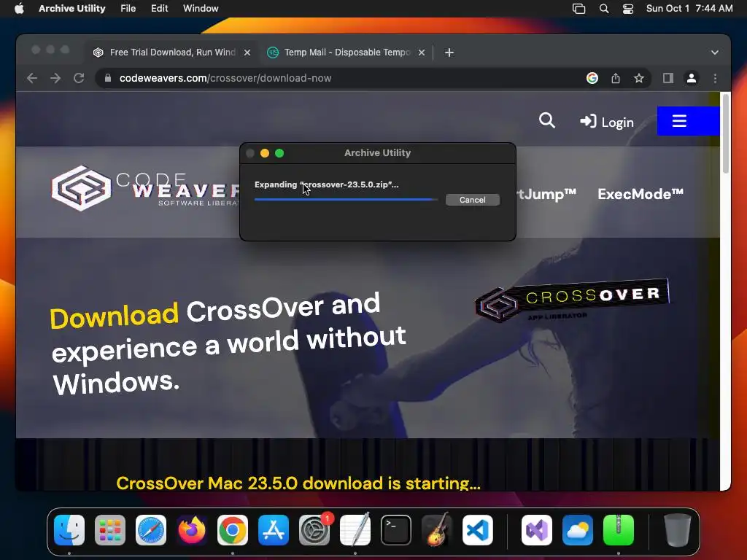Click the Google icon in address bar
This screenshot has height=560, width=747.
point(592,78)
